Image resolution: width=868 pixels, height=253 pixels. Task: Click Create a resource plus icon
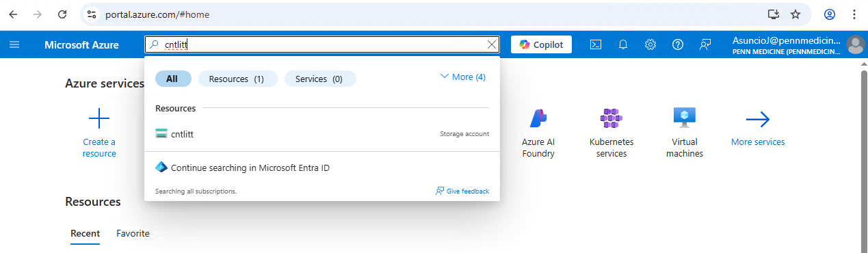pyautogui.click(x=99, y=119)
